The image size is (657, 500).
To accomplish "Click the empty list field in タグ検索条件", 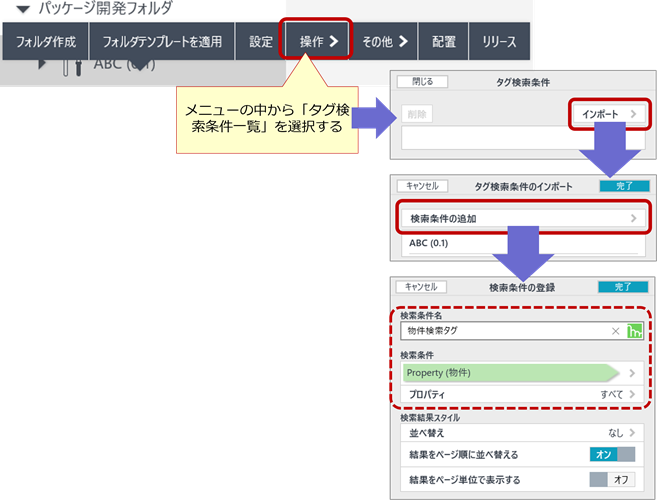I will (523, 137).
